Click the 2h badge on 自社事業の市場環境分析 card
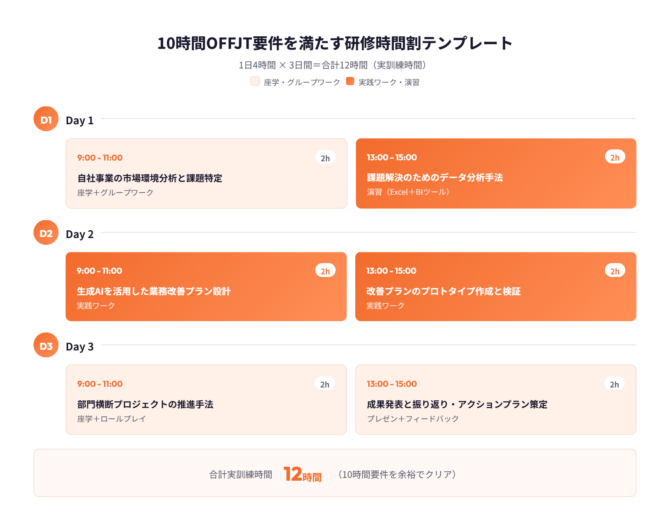Image resolution: width=670 pixels, height=525 pixels. [325, 157]
